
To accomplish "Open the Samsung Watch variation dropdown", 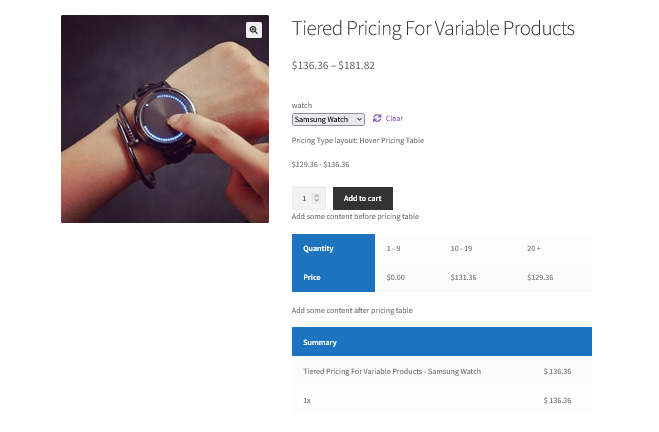I will (328, 119).
